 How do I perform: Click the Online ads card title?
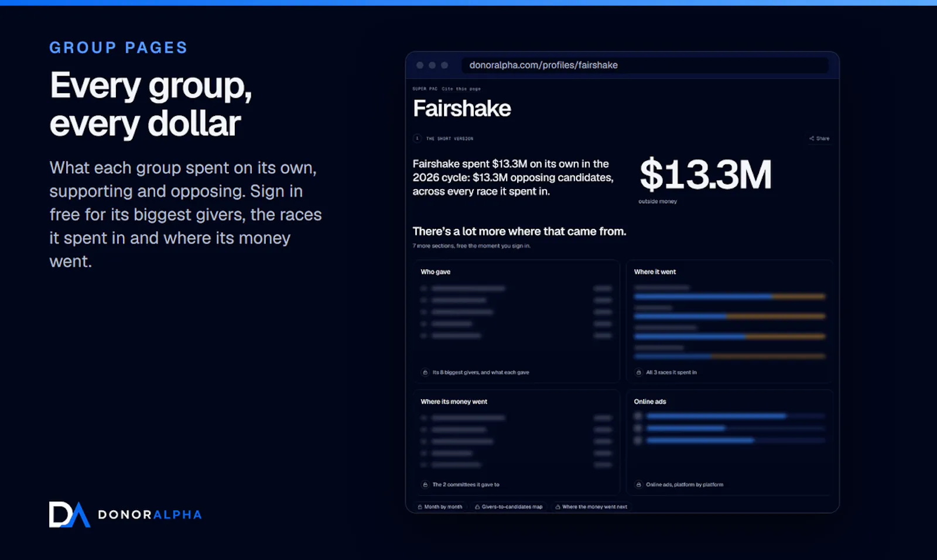pos(650,402)
